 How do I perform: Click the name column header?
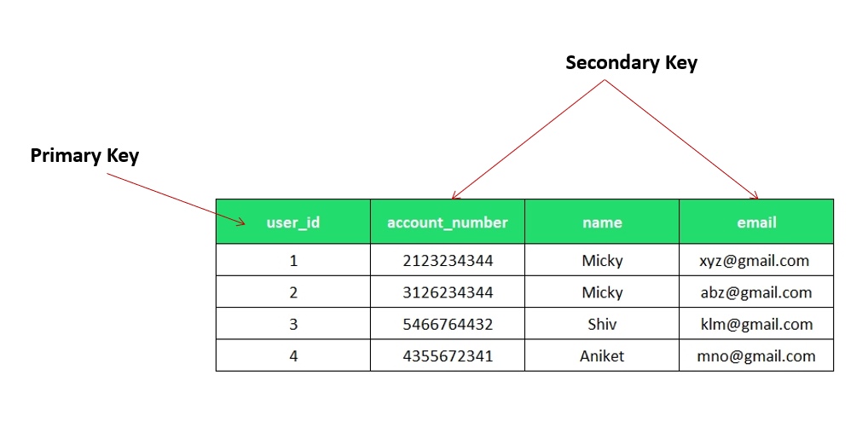click(x=602, y=222)
